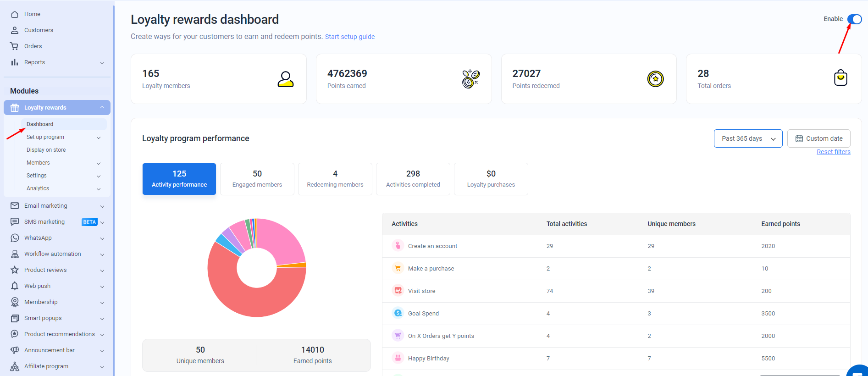Click the Unique members column header
Screen dimensions: 868x376
pos(671,224)
